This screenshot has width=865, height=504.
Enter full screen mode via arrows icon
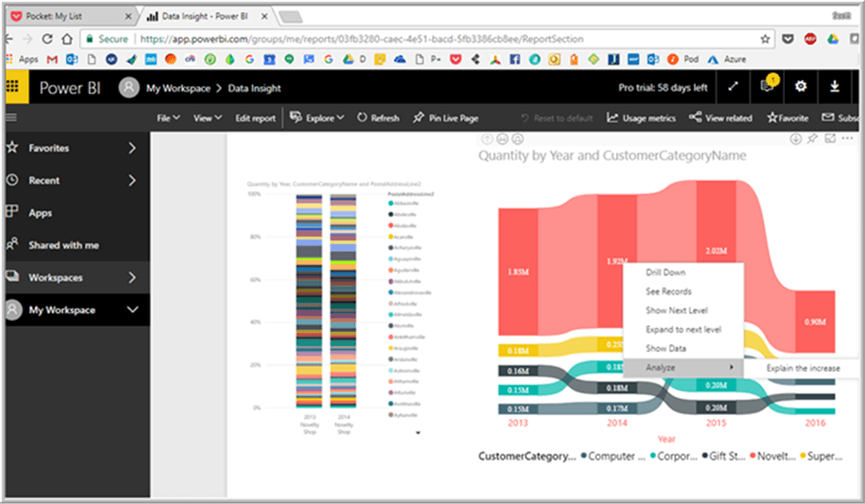[x=733, y=87]
